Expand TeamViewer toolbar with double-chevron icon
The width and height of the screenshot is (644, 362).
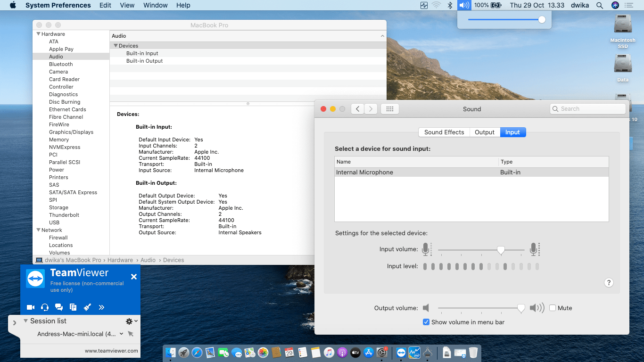(101, 307)
